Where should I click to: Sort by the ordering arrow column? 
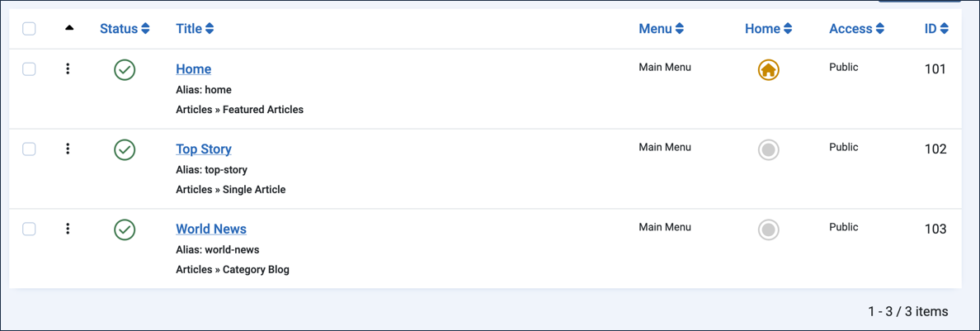tap(69, 27)
